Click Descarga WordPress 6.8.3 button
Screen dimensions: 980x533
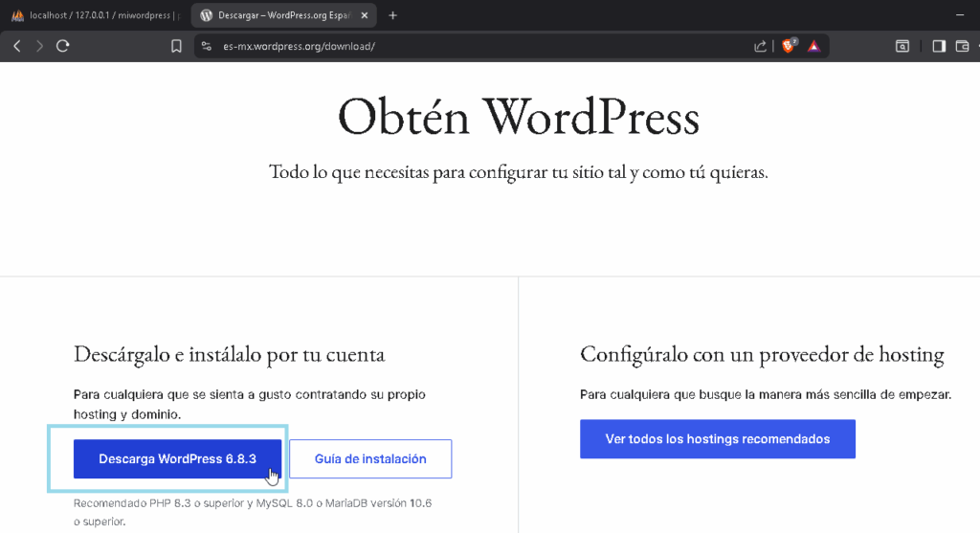177,459
